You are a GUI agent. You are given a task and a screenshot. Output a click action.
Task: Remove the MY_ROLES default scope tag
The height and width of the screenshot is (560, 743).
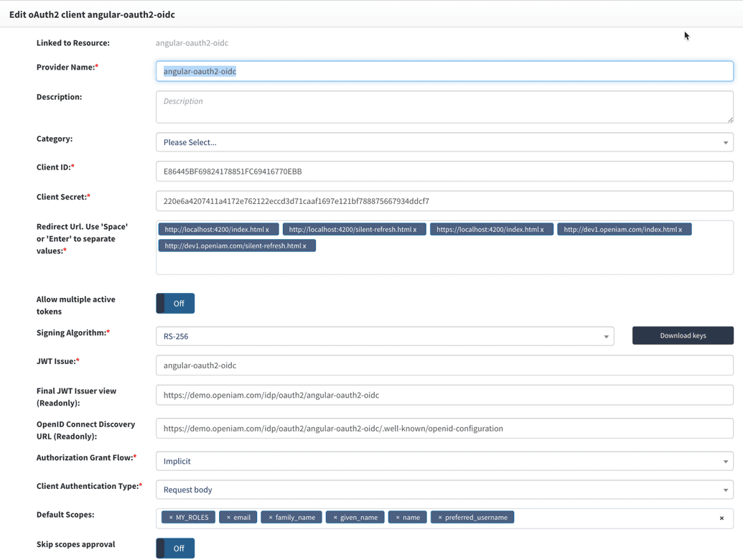(172, 516)
